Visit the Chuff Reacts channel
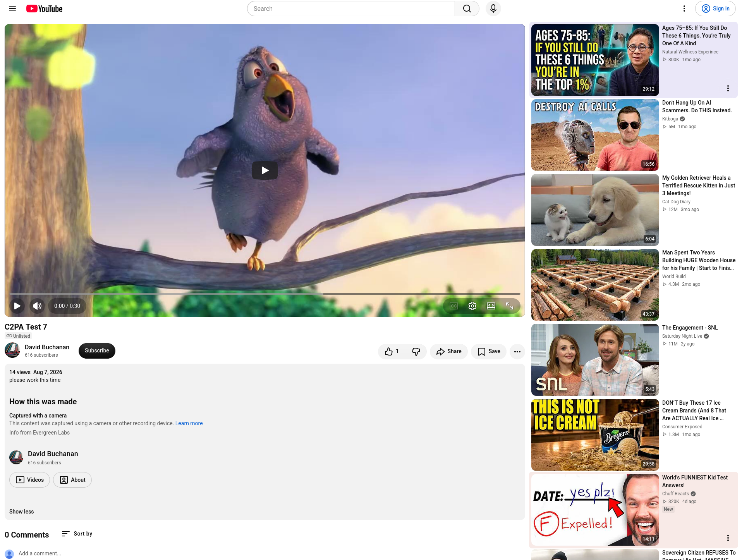 pos(675,494)
